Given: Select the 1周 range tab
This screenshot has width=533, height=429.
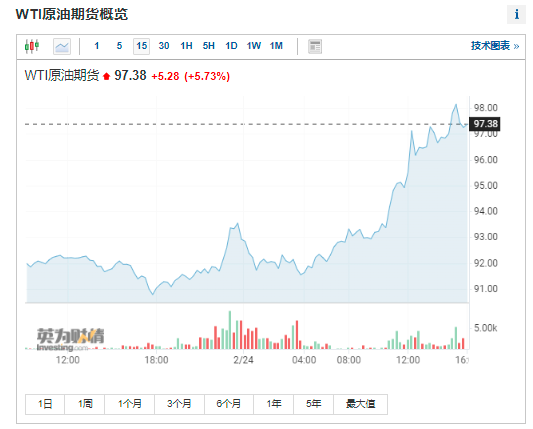Looking at the screenshot, I should click(x=85, y=404).
